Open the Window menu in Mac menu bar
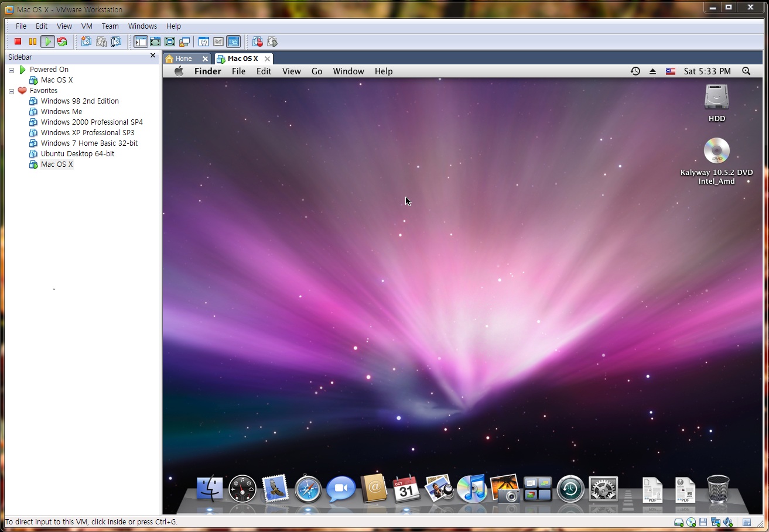 pos(348,71)
